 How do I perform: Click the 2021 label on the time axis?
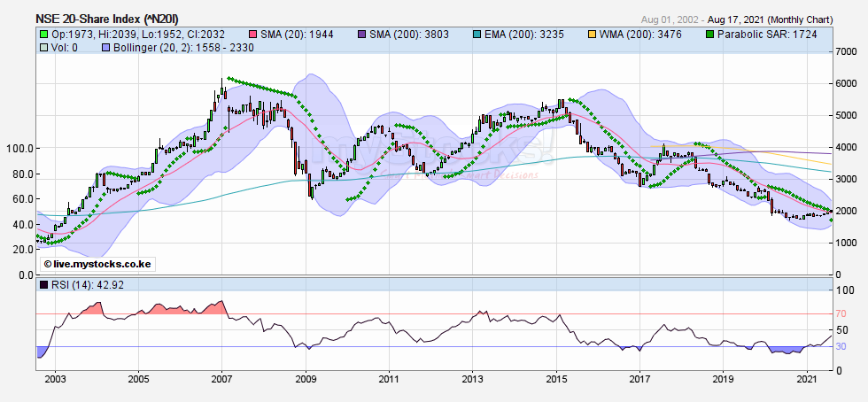point(807,378)
